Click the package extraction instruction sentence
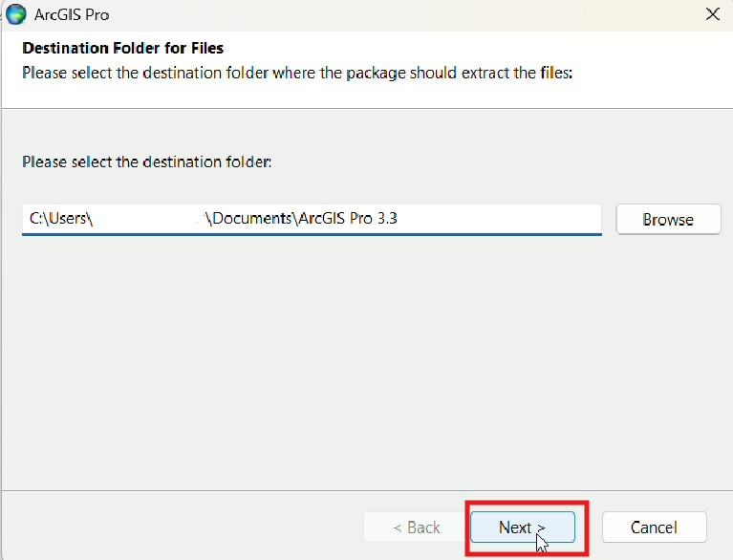This screenshot has height=560, width=733. [296, 72]
